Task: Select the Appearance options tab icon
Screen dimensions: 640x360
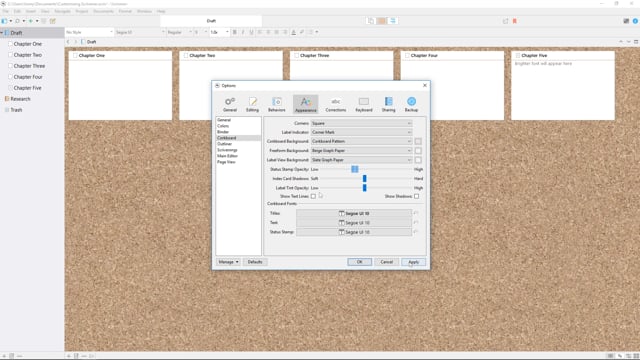Action: pos(305,104)
